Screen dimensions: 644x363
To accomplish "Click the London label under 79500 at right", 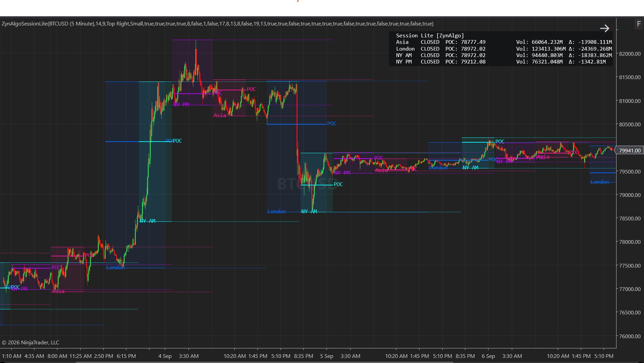I will tap(600, 182).
